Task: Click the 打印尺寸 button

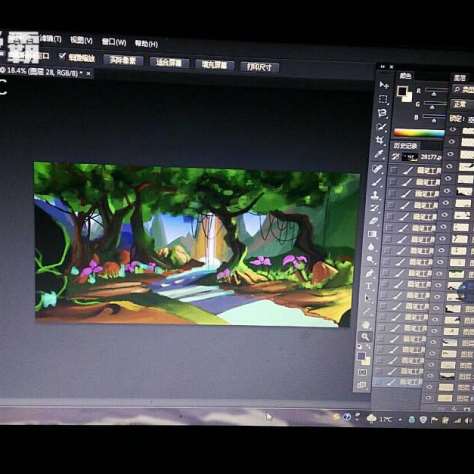Action: pyautogui.click(x=259, y=67)
